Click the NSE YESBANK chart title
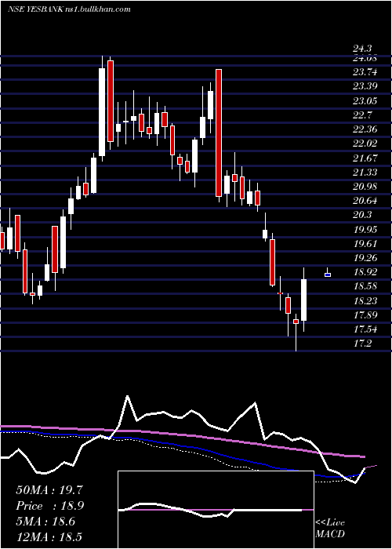This screenshot has height=549, width=392. click(69, 9)
